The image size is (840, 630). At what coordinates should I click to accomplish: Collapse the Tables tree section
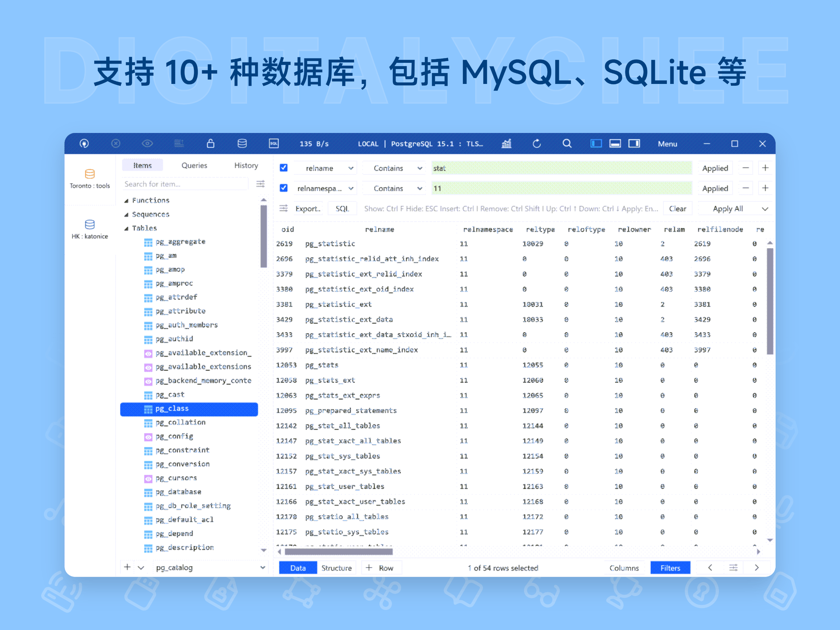pyautogui.click(x=127, y=228)
